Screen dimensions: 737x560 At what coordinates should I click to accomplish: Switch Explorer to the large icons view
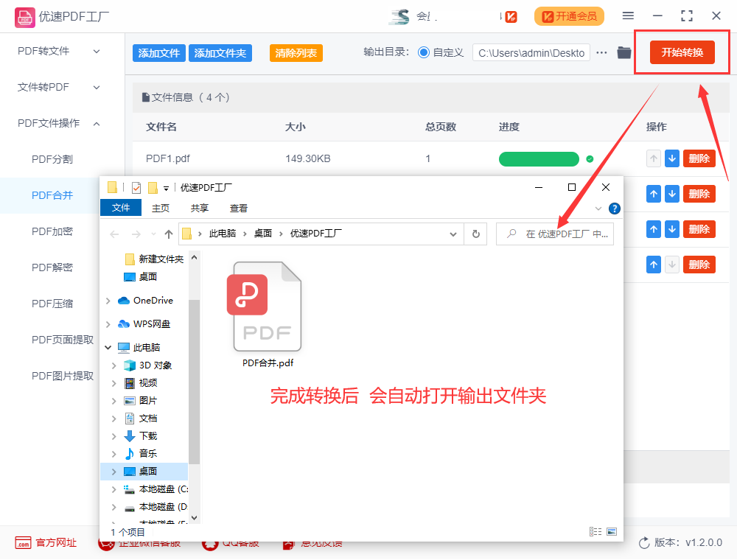click(x=612, y=531)
